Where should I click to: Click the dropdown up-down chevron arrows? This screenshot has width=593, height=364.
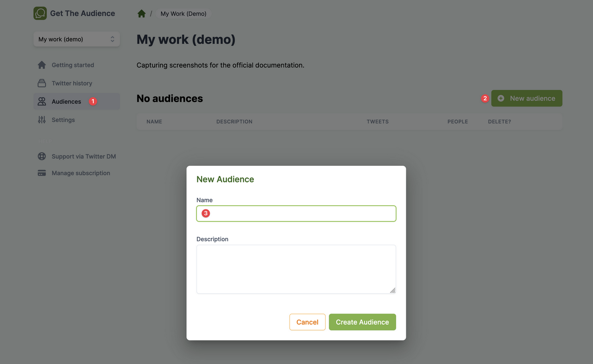pos(112,39)
